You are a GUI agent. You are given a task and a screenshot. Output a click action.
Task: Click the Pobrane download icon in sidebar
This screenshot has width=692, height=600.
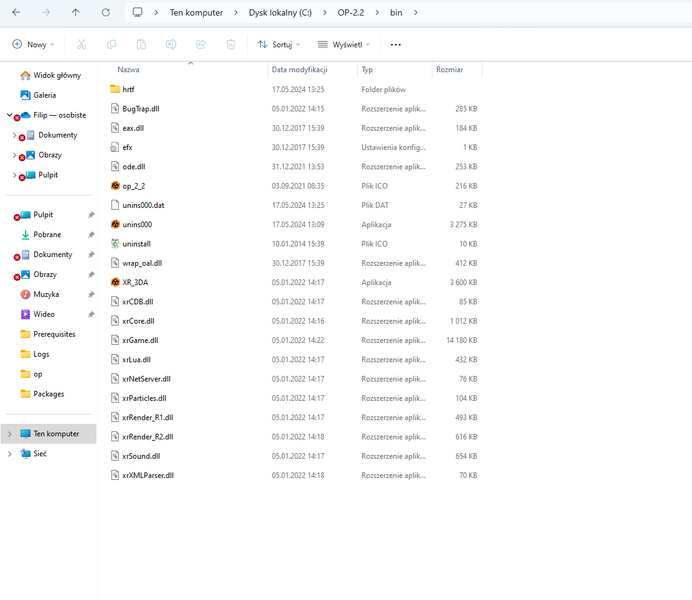tap(26, 235)
